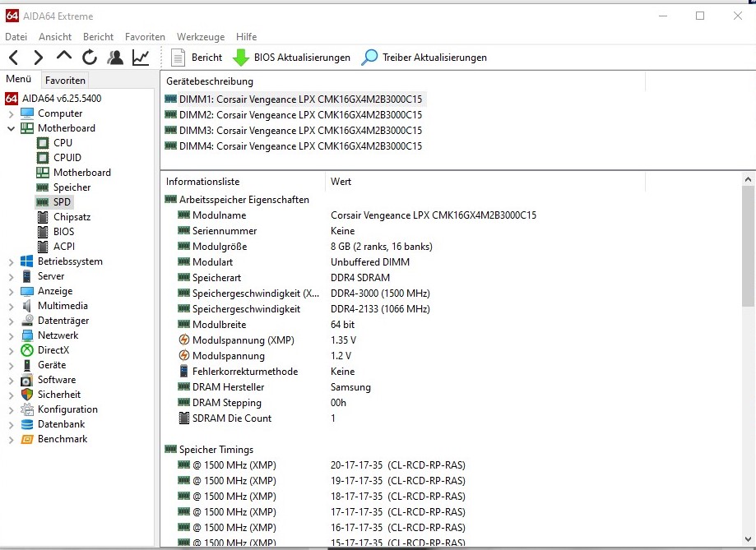Expand the Computer tree node
This screenshot has height=550, width=756.
pyautogui.click(x=11, y=114)
